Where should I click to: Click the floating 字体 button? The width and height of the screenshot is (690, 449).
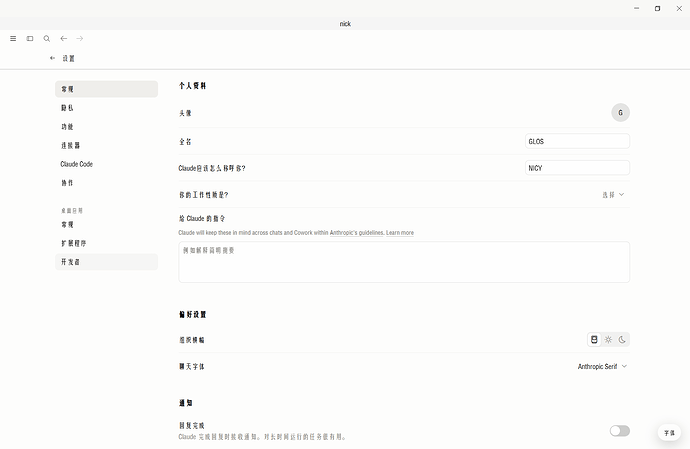(669, 433)
